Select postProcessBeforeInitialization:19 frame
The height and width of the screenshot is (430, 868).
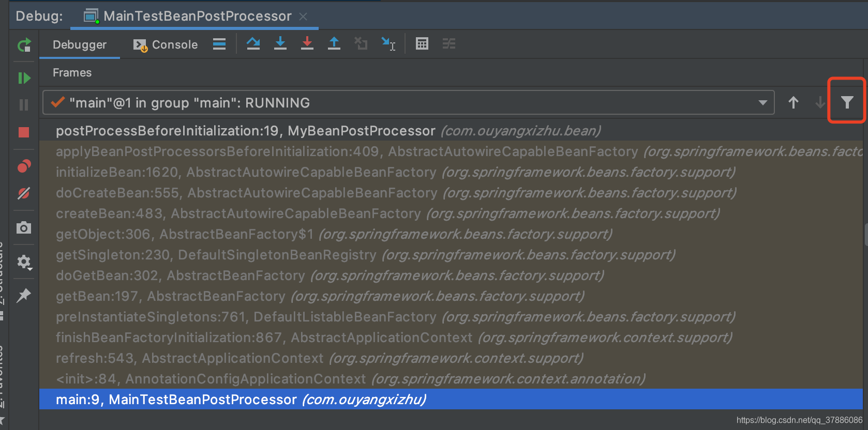click(x=451, y=131)
